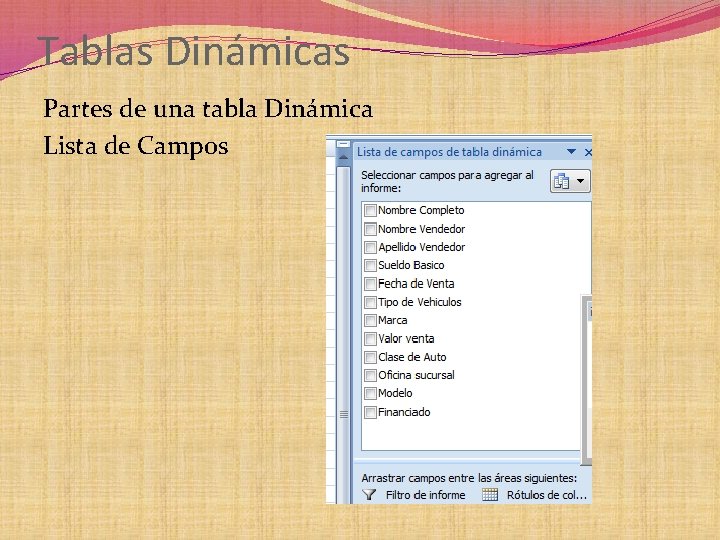The image size is (720, 540).
Task: Select the Modelo field checkbox
Action: (370, 394)
